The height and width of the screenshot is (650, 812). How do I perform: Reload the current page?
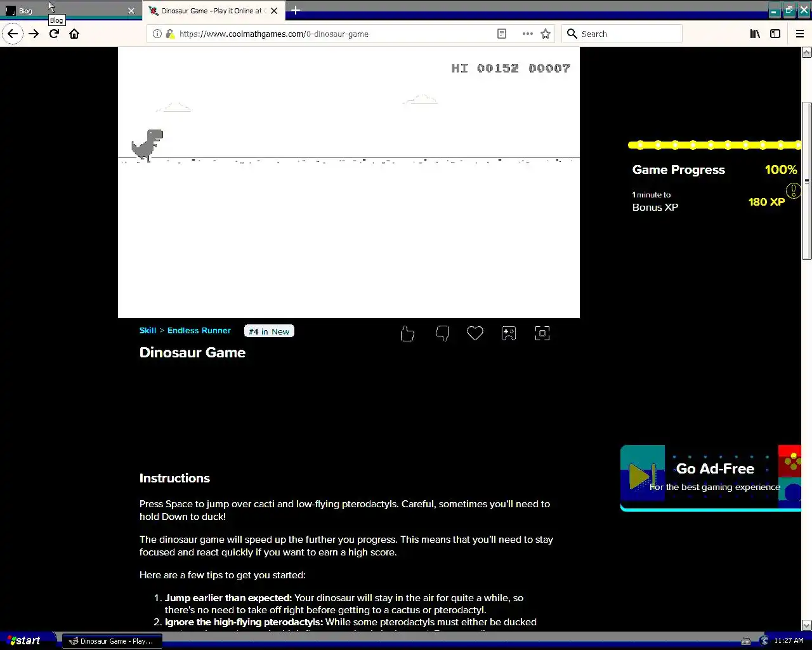click(54, 34)
